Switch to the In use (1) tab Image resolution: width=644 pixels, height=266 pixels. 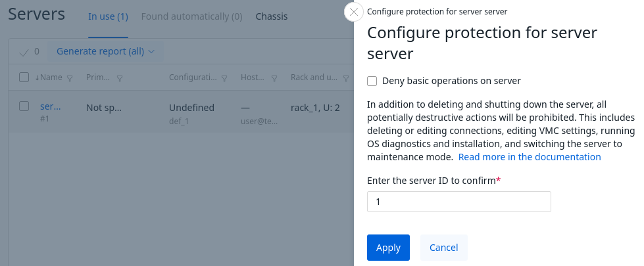pos(108,16)
